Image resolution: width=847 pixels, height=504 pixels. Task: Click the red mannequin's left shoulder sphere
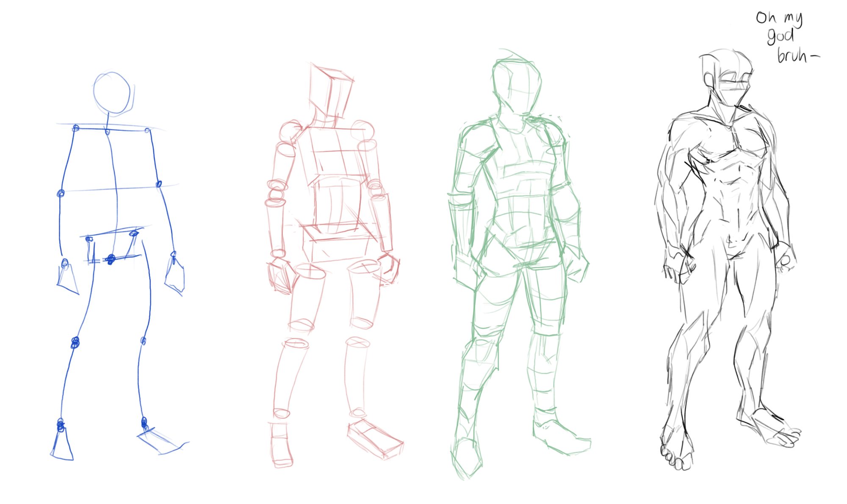(290, 131)
